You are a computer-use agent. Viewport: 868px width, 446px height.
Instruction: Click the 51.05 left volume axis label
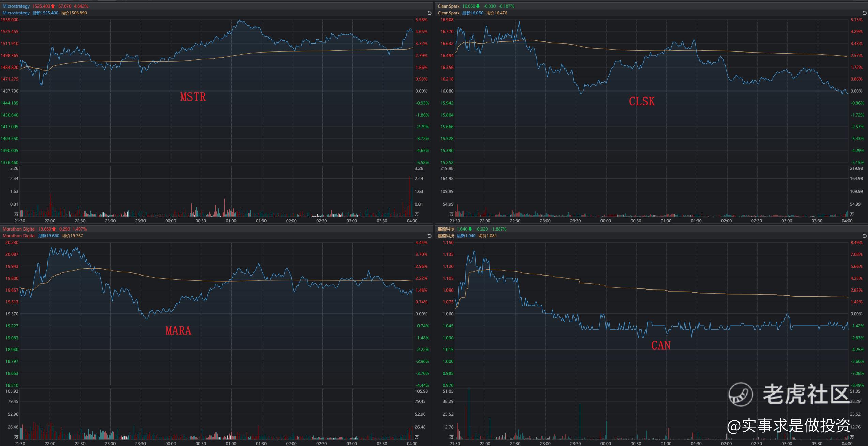click(448, 391)
